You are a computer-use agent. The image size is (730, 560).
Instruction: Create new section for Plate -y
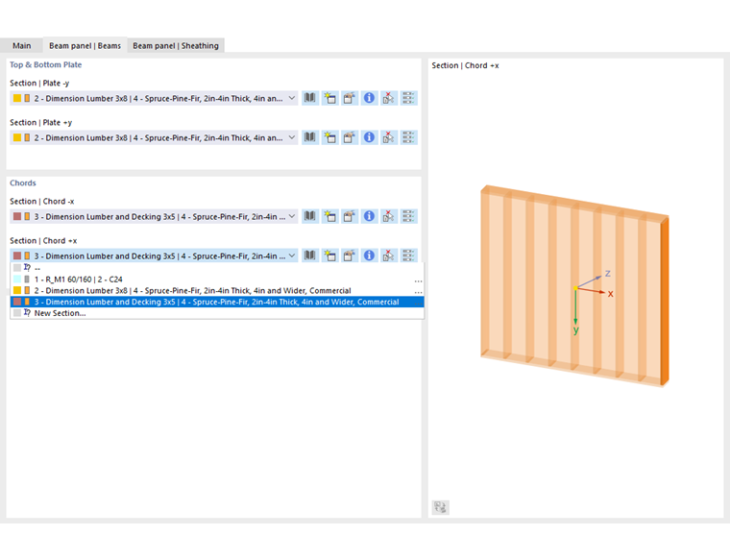tap(330, 98)
